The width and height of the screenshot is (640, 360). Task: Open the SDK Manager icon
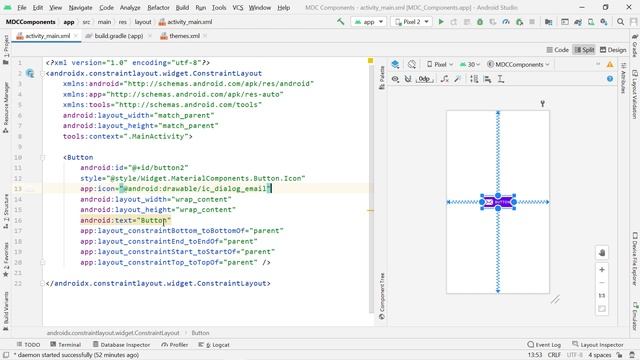604,22
